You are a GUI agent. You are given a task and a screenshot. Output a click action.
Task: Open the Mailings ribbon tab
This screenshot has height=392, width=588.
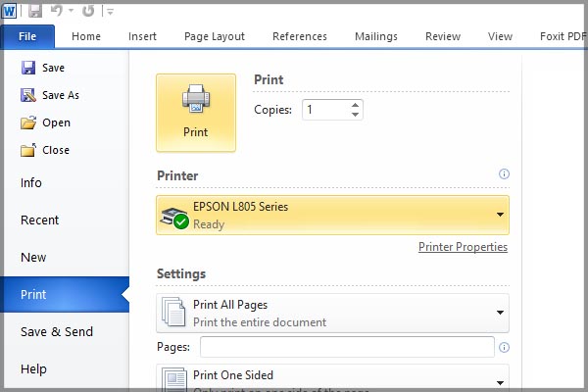point(375,36)
